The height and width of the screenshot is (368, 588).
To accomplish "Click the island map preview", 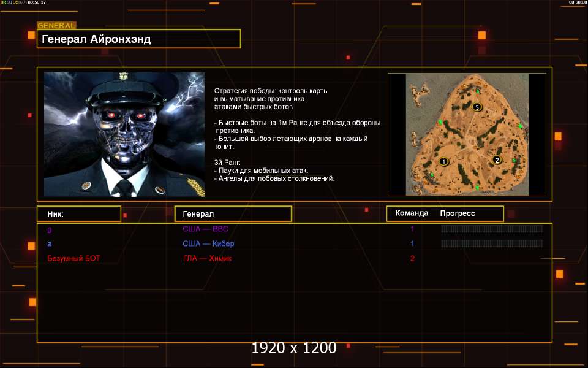I will [467, 134].
